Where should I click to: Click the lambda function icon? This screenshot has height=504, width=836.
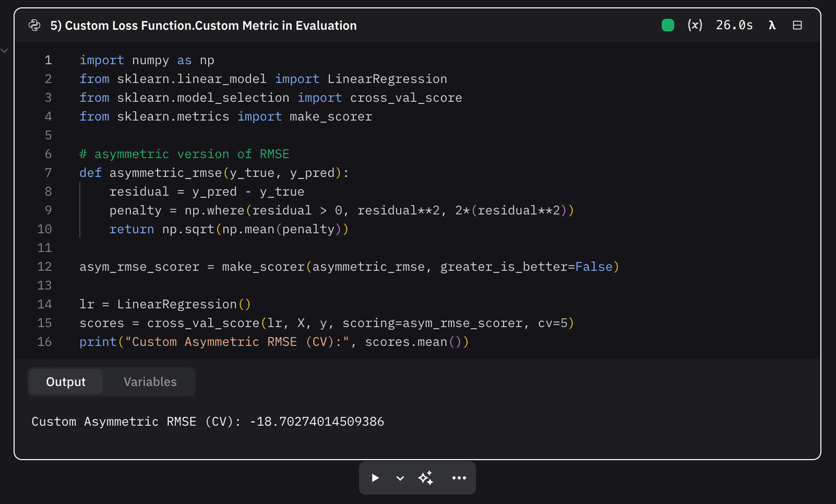pyautogui.click(x=772, y=25)
